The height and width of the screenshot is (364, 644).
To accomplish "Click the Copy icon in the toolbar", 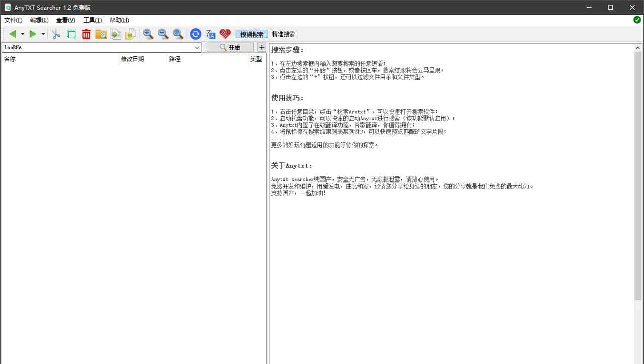I will (x=71, y=34).
